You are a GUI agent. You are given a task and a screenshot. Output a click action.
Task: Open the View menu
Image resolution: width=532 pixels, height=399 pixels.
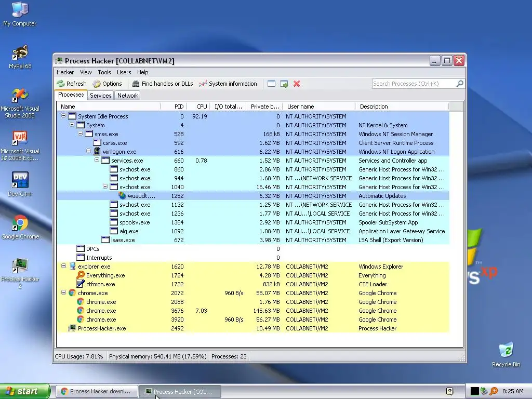point(86,72)
